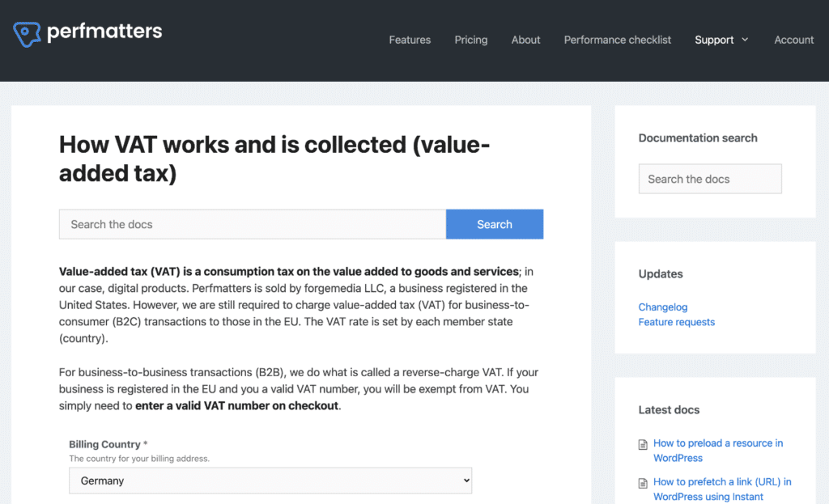Expand the chevron next to Support

coord(745,40)
